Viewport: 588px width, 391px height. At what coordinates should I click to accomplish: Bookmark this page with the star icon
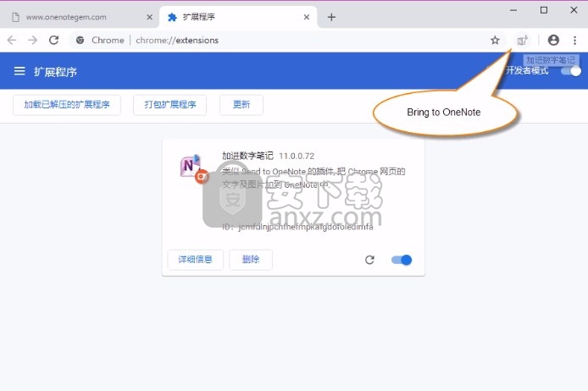(495, 40)
